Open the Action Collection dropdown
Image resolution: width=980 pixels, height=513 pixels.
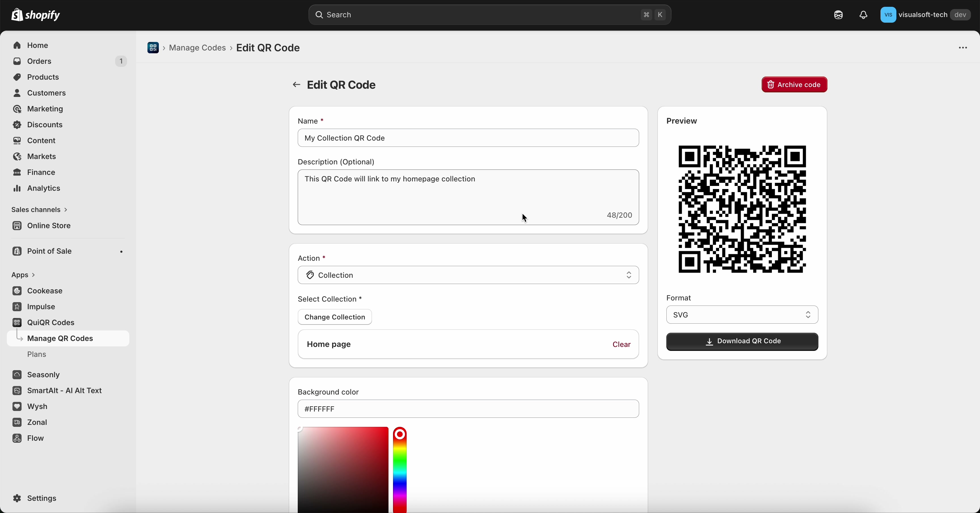tap(468, 275)
